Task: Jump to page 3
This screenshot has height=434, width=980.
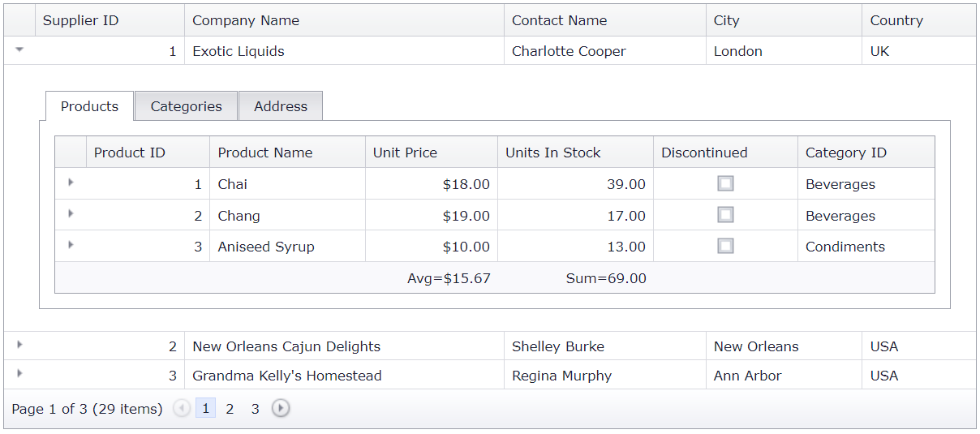Action: [x=255, y=409]
